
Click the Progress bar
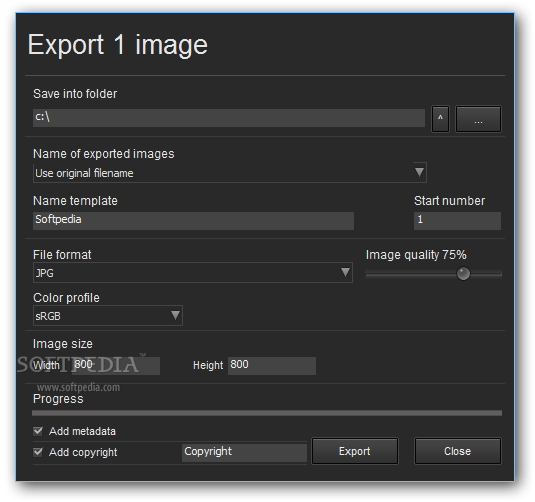(267, 413)
